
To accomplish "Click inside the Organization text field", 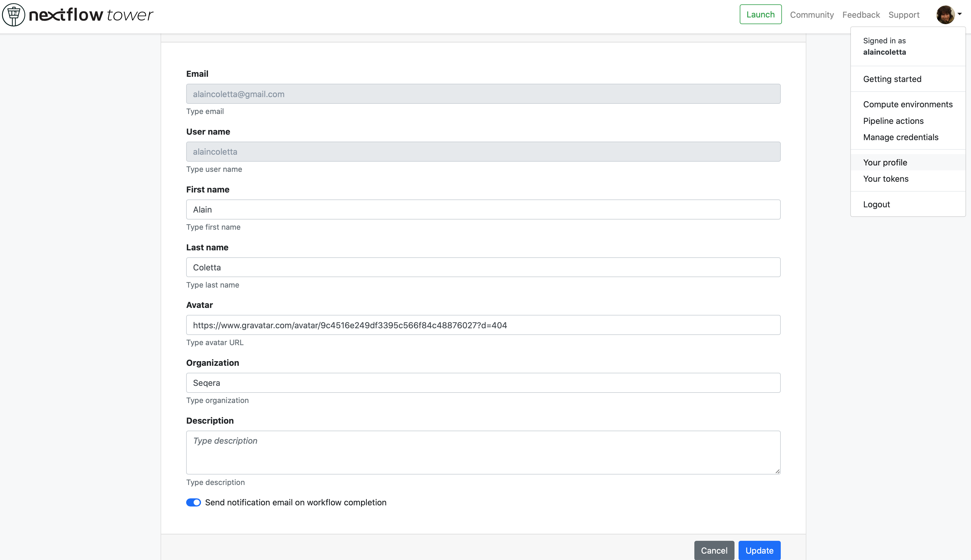I will 483,383.
